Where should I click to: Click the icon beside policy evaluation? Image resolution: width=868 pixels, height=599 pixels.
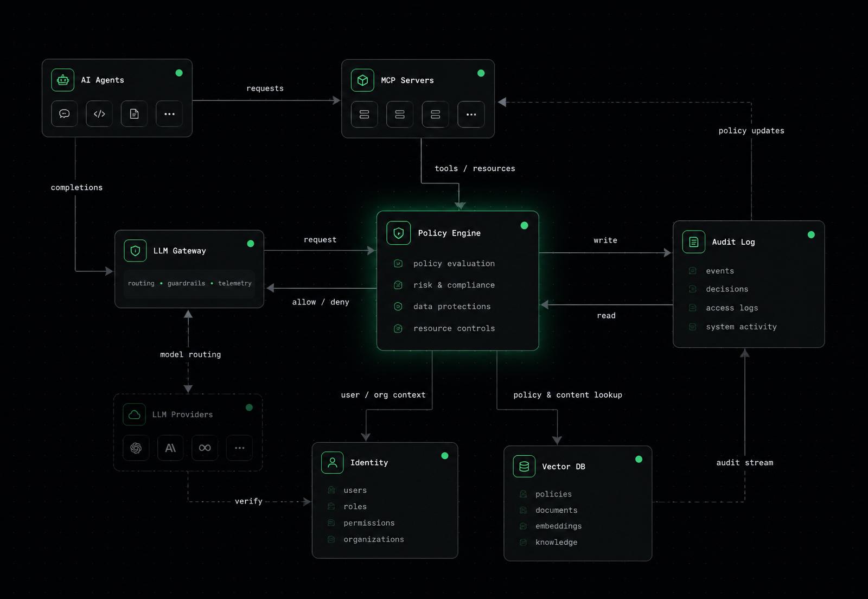coord(398,264)
